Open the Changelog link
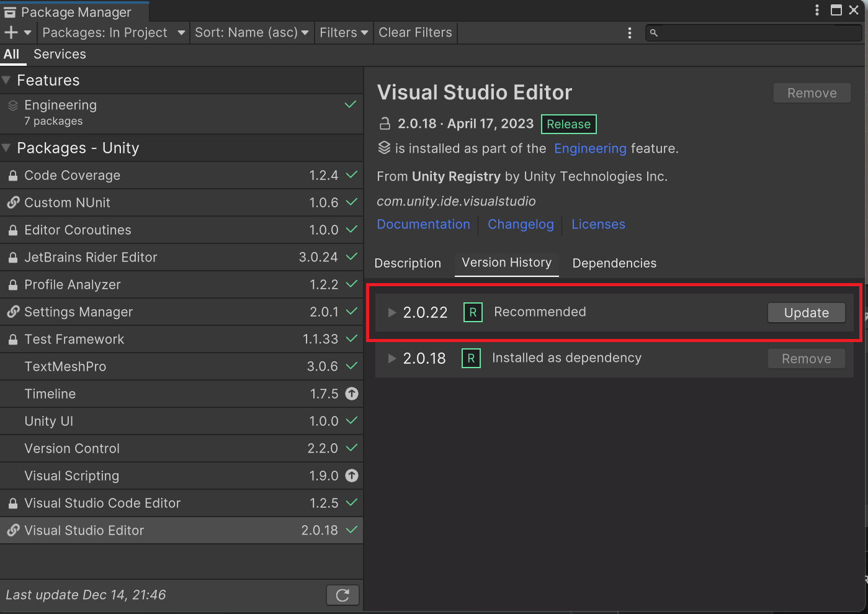 [x=520, y=224]
